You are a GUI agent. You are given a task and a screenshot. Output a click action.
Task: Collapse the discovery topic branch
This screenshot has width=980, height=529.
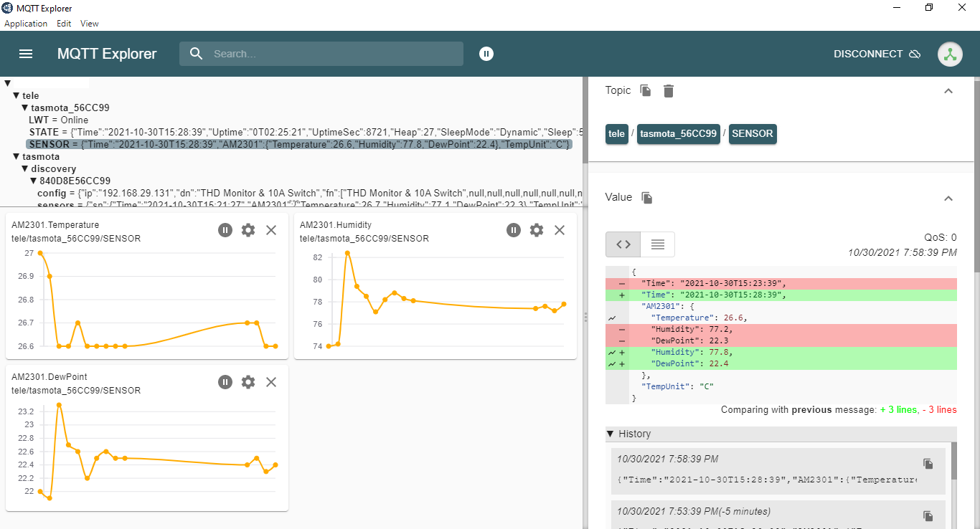25,168
